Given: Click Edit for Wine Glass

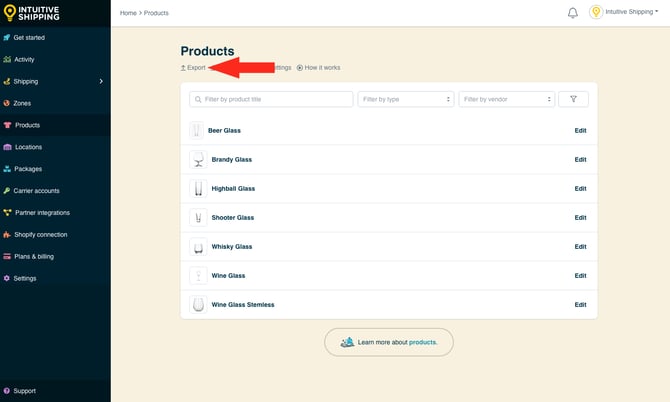Looking at the screenshot, I should (580, 276).
